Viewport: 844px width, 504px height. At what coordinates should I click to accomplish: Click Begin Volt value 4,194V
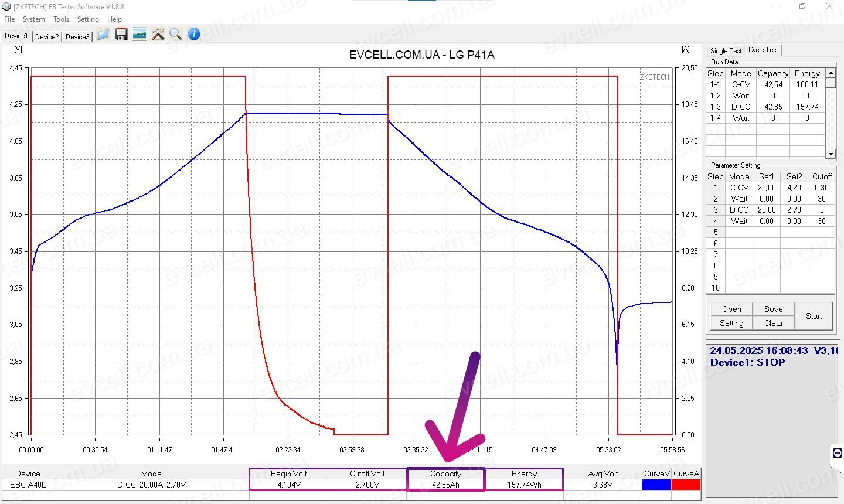tap(289, 485)
